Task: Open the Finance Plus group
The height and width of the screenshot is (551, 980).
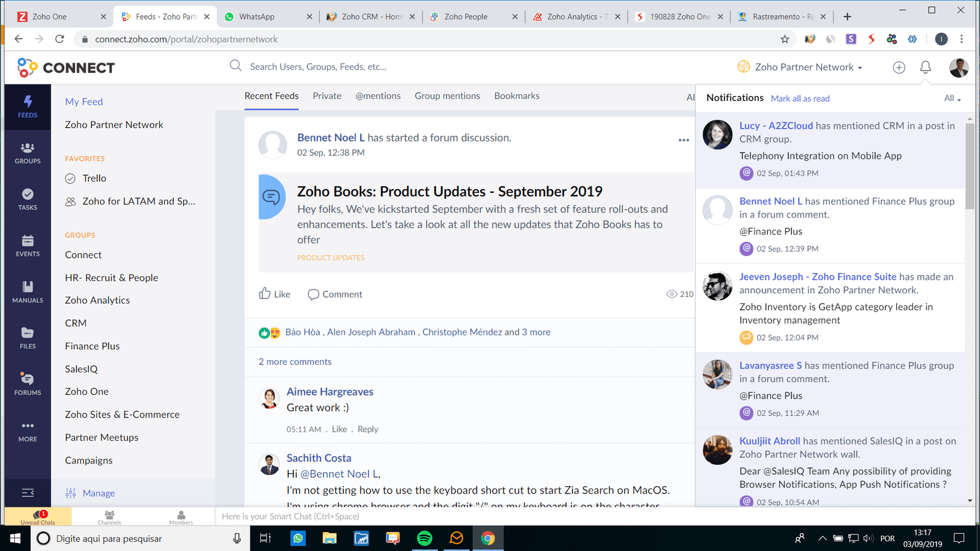Action: pyautogui.click(x=92, y=346)
